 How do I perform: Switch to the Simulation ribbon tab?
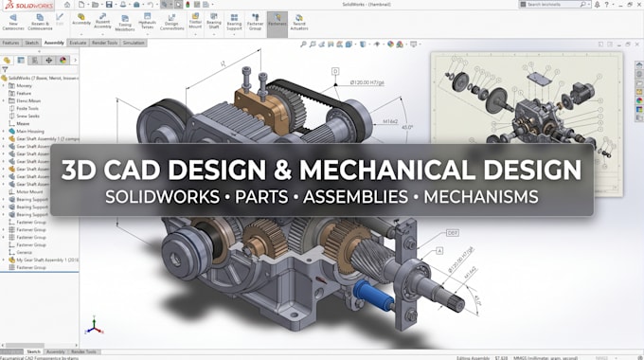click(134, 43)
